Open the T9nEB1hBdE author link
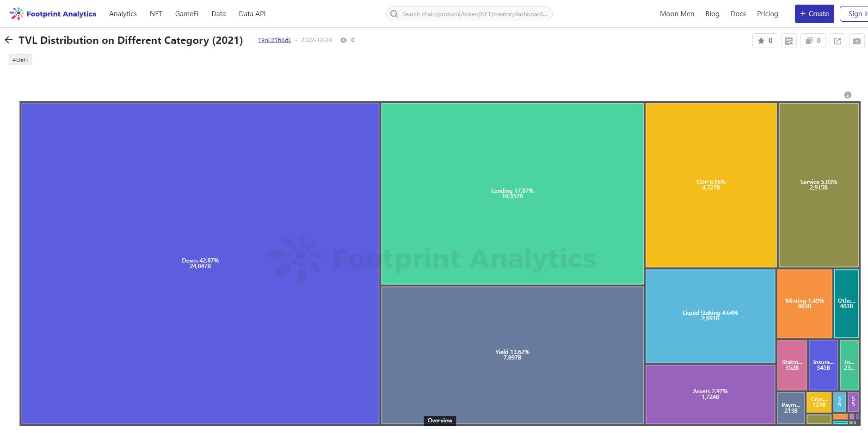868x433 pixels. point(275,40)
